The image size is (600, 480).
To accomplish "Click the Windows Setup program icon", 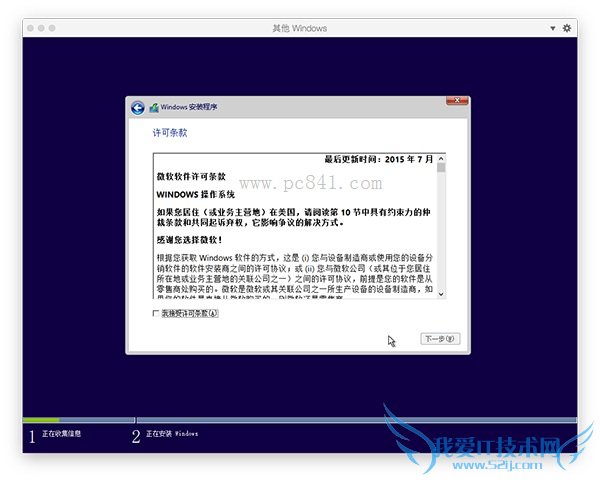I will click(x=154, y=108).
